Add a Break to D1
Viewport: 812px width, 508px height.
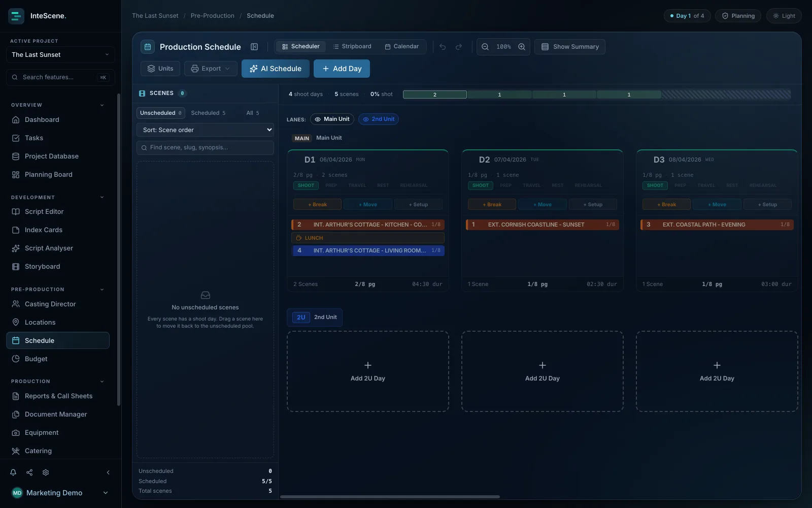[x=317, y=205]
